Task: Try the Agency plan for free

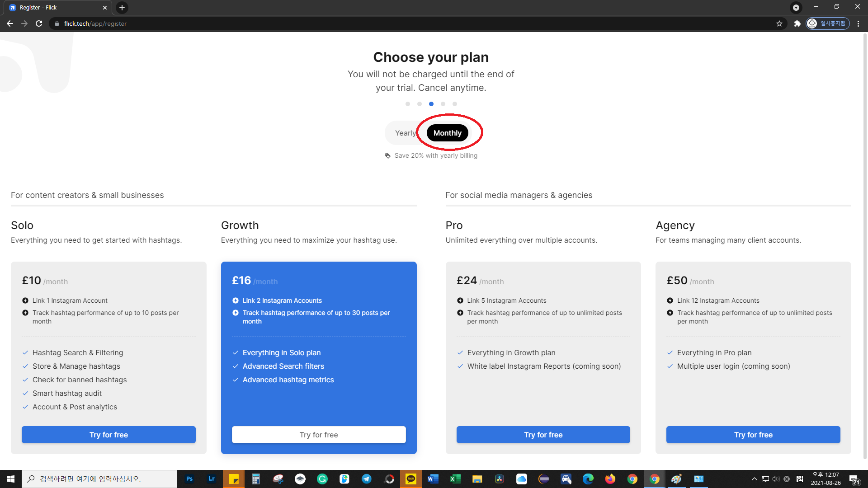Action: tap(753, 435)
